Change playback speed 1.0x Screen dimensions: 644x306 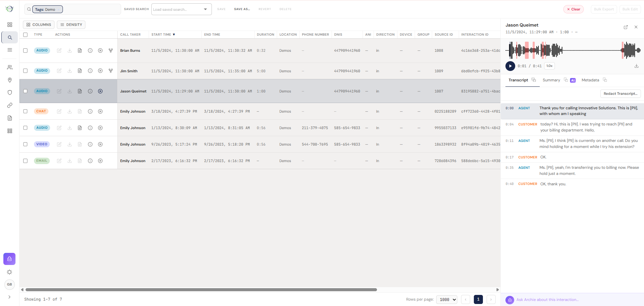[x=550, y=66]
